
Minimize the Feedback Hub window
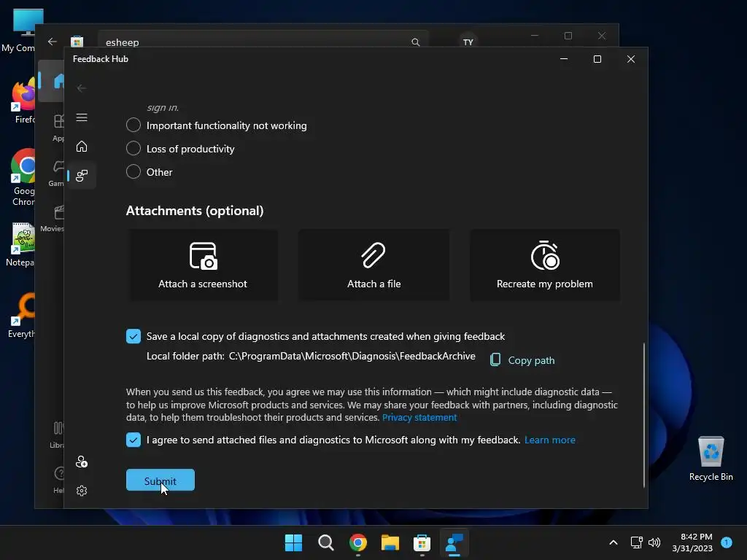(564, 59)
